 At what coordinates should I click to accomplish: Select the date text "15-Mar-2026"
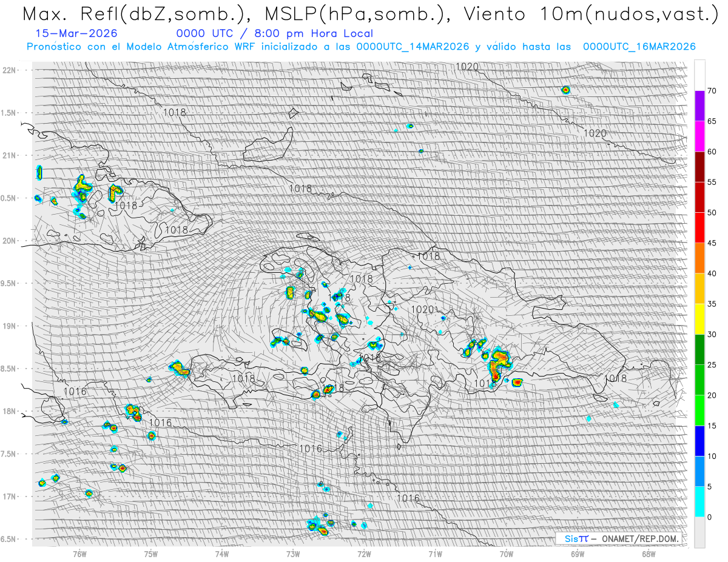(76, 33)
